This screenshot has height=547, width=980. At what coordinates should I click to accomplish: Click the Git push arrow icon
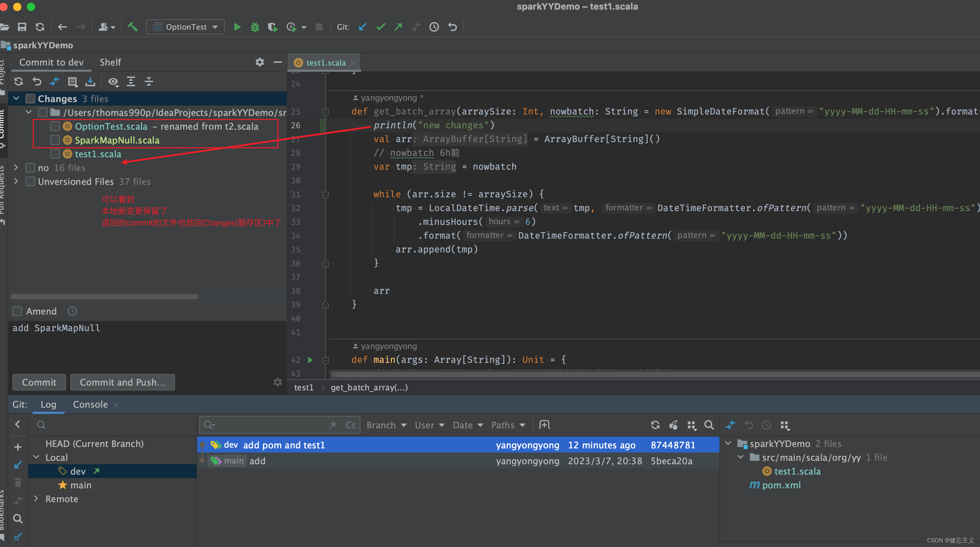pyautogui.click(x=398, y=27)
